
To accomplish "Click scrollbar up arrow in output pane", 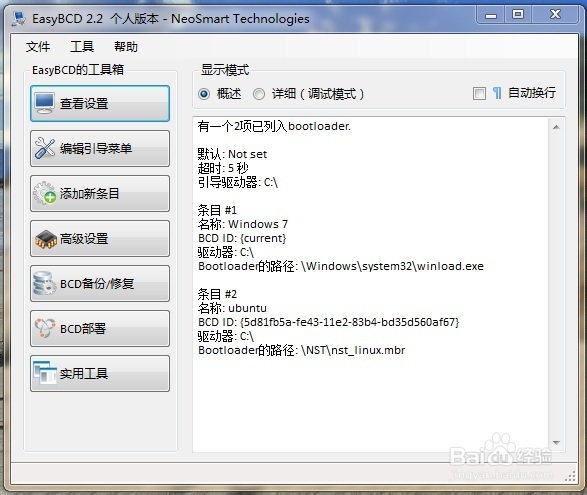I will (556, 127).
